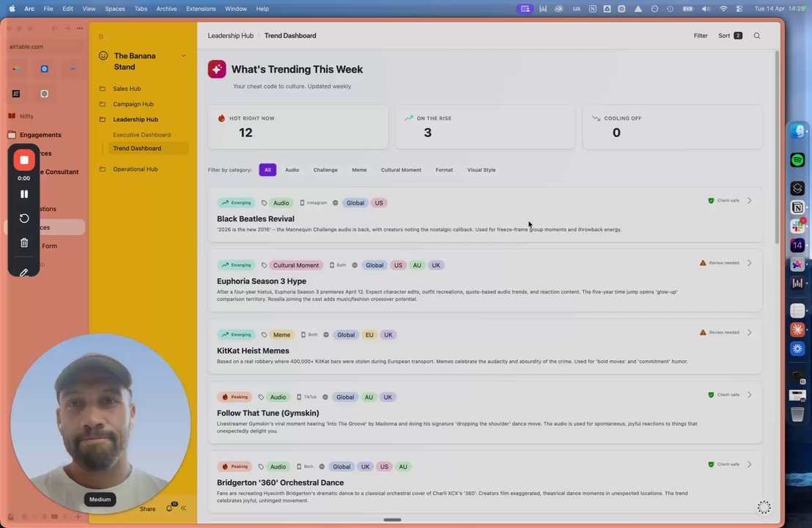Open Spotify from the dock
This screenshot has height=528, width=812.
point(797,160)
